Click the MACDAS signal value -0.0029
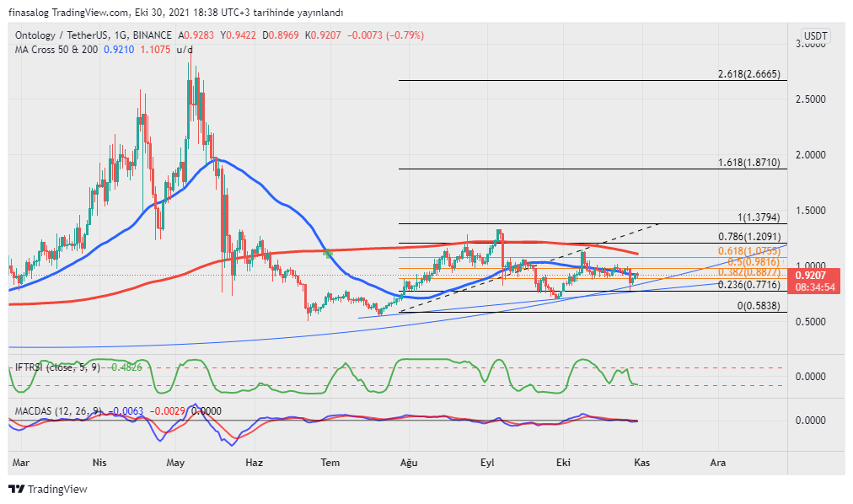 tap(167, 411)
